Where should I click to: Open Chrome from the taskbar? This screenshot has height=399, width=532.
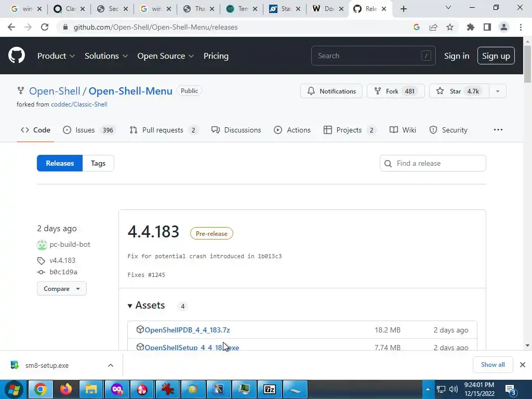coord(40,389)
